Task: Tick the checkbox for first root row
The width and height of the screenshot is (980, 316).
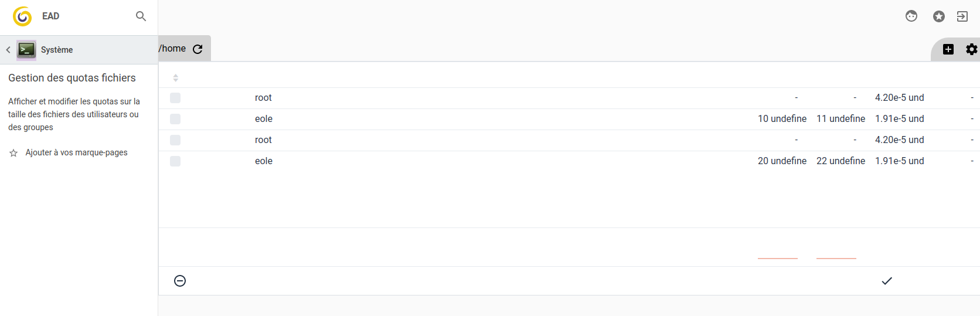Action: [175, 98]
